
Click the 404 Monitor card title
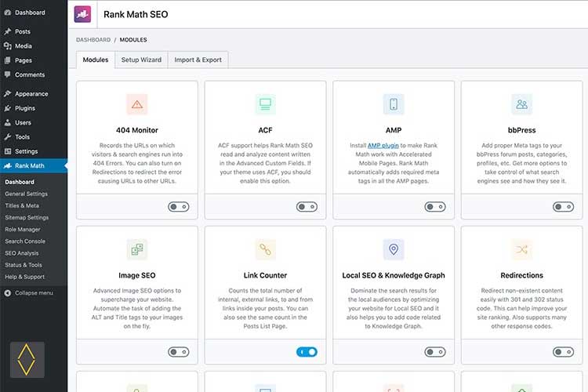(x=137, y=130)
